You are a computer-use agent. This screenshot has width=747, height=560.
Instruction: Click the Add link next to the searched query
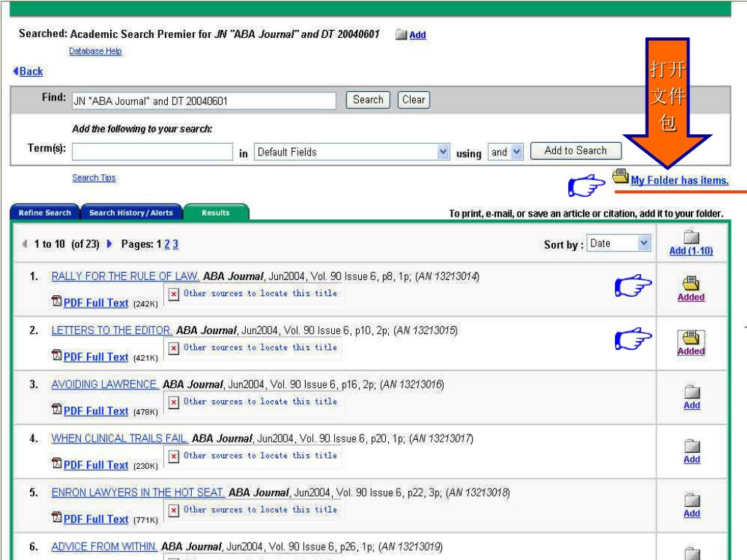(418, 35)
